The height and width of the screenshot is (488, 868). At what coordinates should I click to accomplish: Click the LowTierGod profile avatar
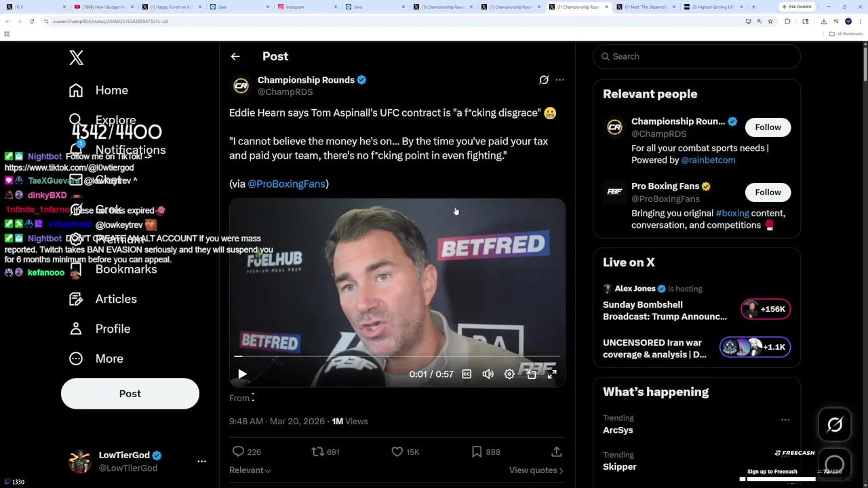80,462
